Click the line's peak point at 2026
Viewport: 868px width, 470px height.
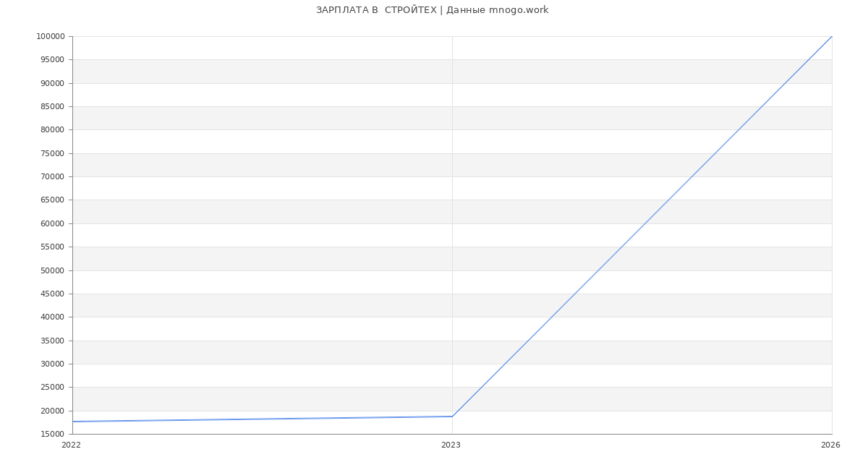coord(831,37)
